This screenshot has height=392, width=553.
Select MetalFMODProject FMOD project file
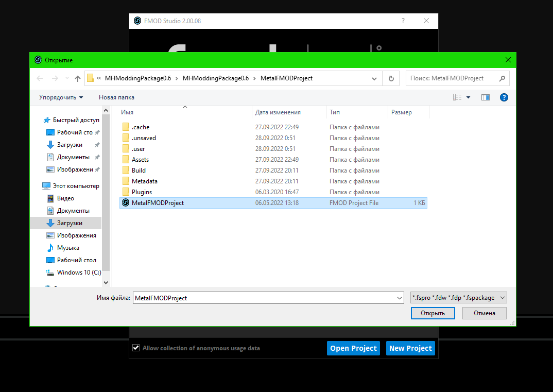click(273, 203)
